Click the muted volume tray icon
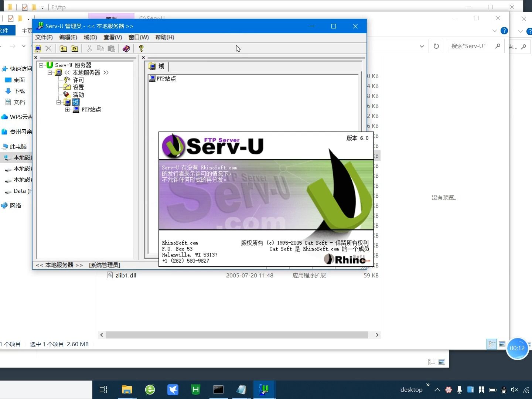The image size is (532, 399). (515, 390)
